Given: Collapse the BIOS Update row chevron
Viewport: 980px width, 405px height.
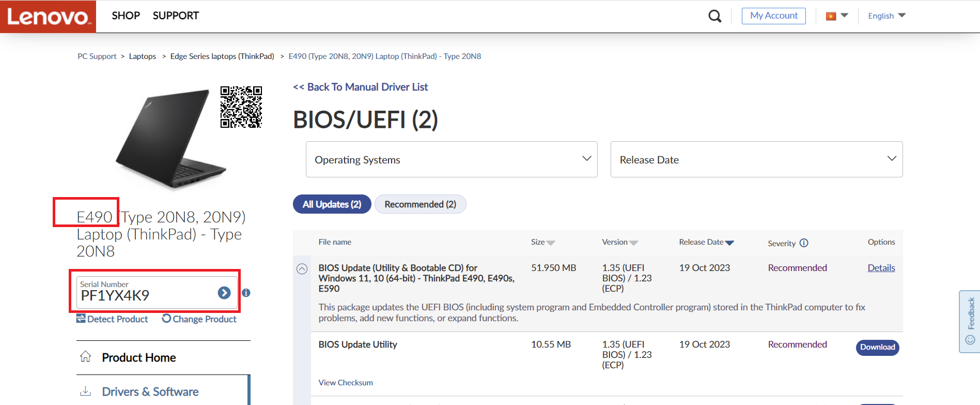Looking at the screenshot, I should click(x=302, y=269).
